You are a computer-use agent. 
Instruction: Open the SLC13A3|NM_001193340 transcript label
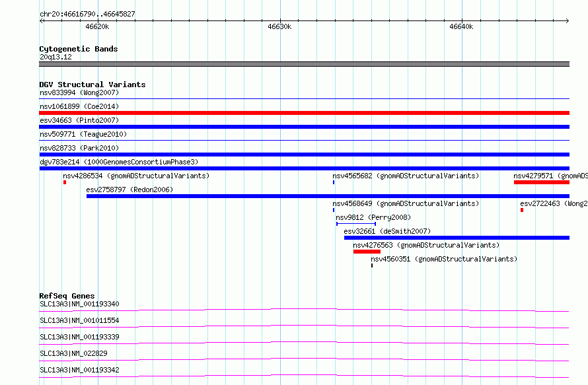coord(79,304)
